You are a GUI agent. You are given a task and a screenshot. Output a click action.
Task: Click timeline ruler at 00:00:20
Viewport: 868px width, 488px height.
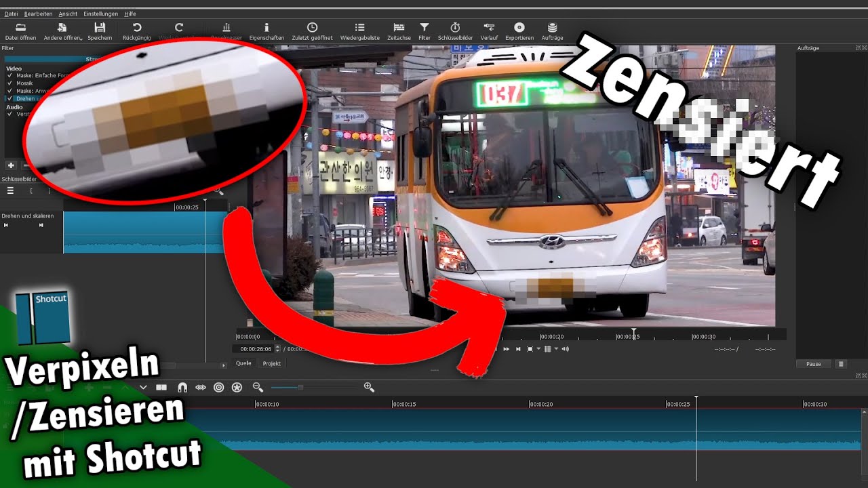click(541, 403)
